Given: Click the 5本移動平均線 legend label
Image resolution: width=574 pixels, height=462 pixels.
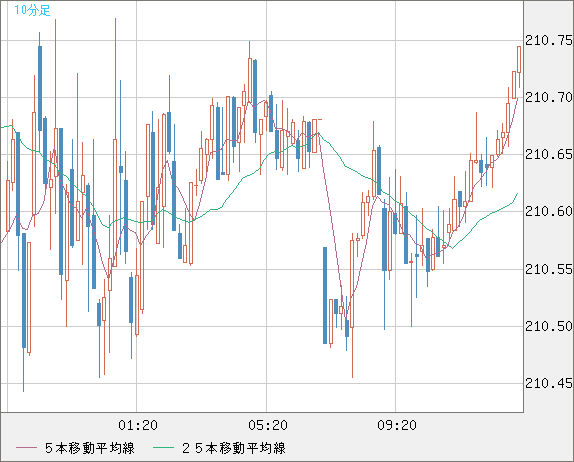Looking at the screenshot, I should pyautogui.click(x=90, y=448).
